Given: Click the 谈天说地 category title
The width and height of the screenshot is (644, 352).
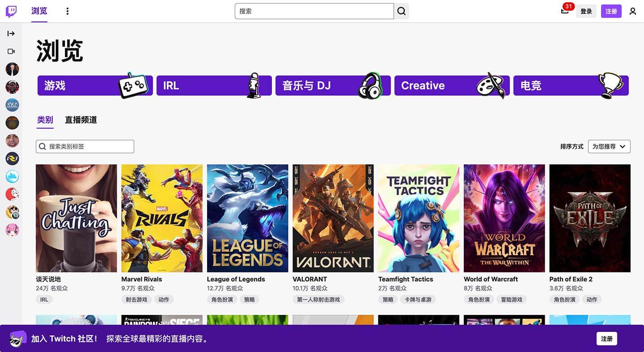Looking at the screenshot, I should coord(48,279).
